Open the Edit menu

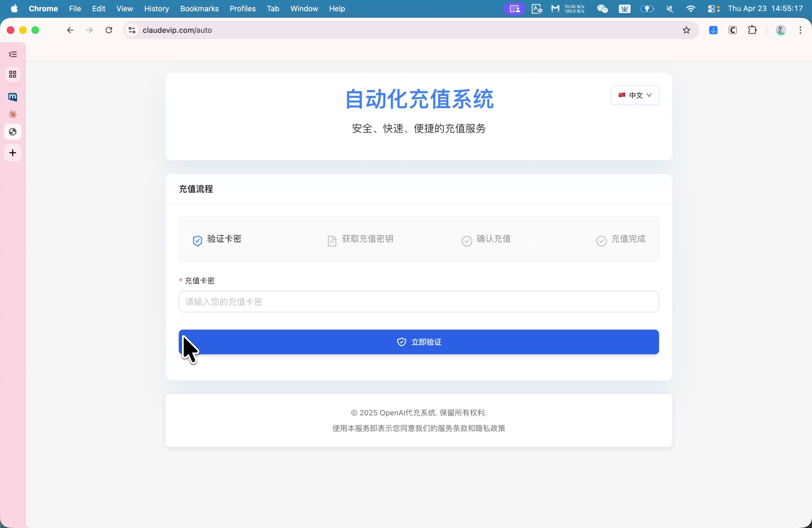pyautogui.click(x=99, y=9)
